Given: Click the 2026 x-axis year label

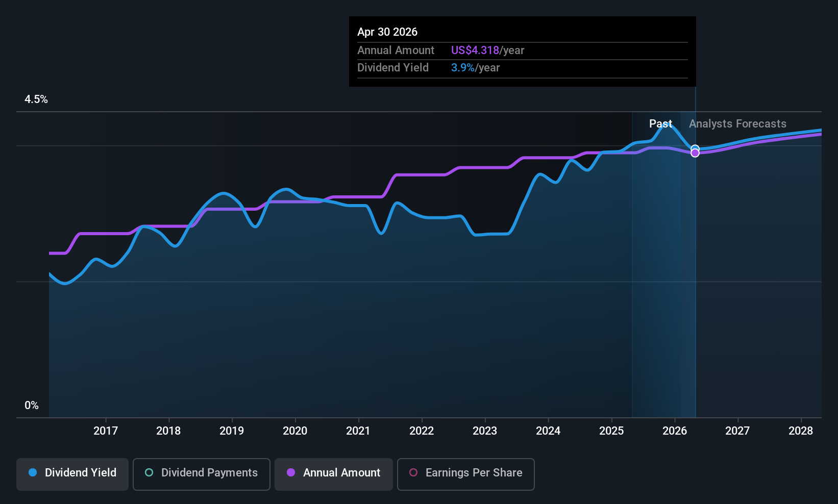Looking at the screenshot, I should point(675,431).
